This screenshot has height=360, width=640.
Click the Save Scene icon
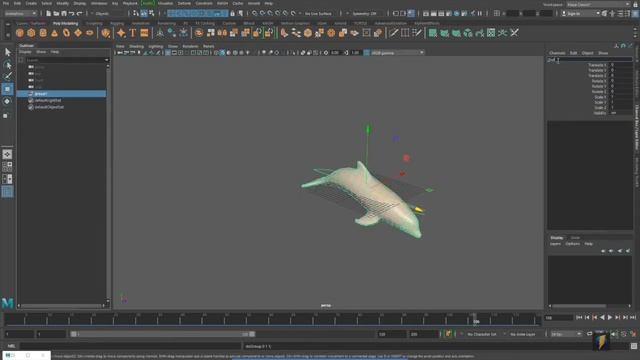coord(64,13)
